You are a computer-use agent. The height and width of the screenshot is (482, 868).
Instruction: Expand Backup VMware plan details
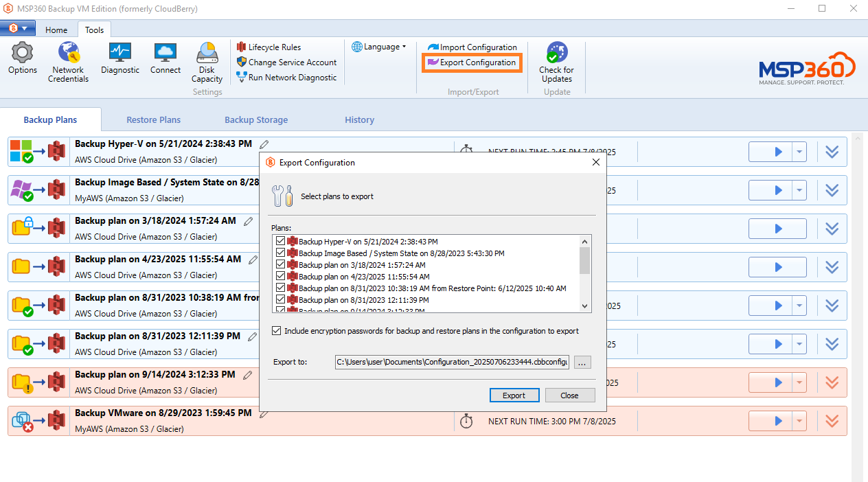[832, 421]
